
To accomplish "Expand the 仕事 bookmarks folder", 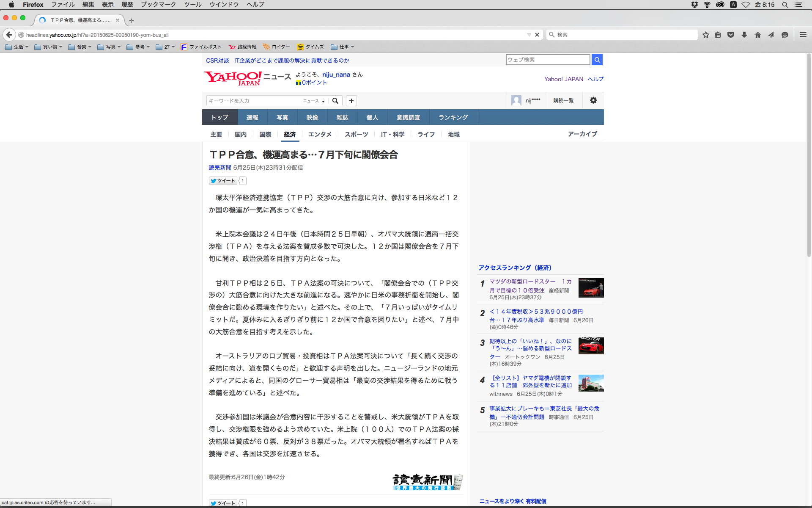I will 343,47.
